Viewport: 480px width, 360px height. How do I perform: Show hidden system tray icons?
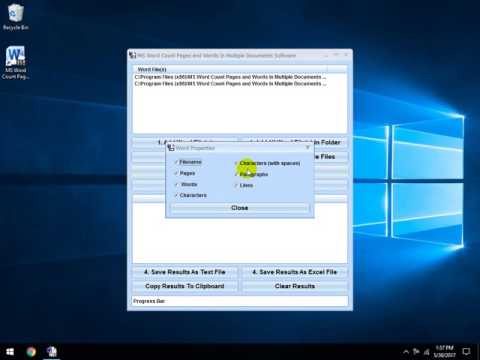coord(406,352)
